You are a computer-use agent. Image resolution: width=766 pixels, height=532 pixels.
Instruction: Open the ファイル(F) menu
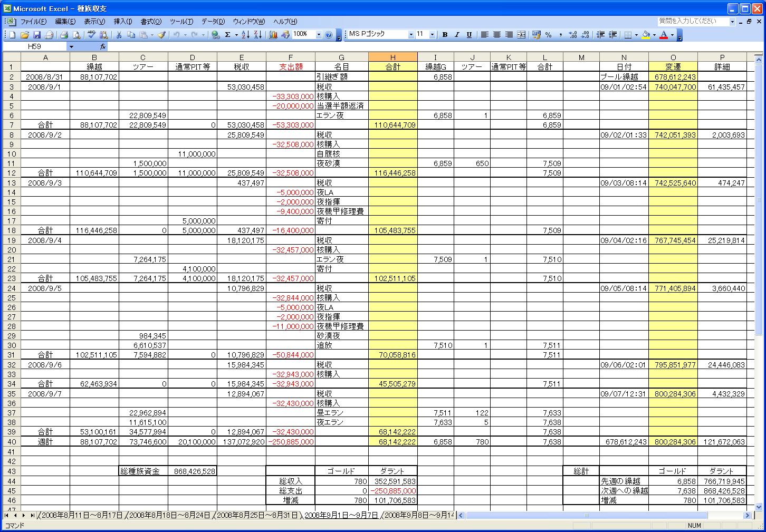tap(33, 22)
